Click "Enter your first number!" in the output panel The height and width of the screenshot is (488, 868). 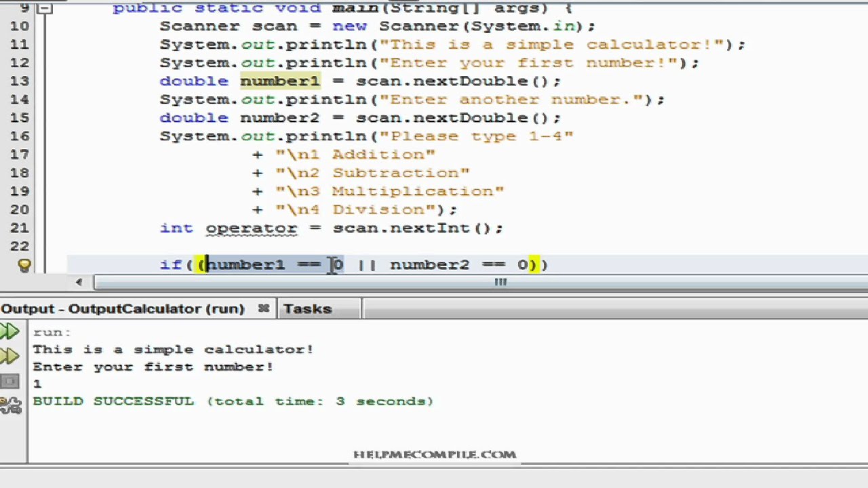(x=153, y=367)
